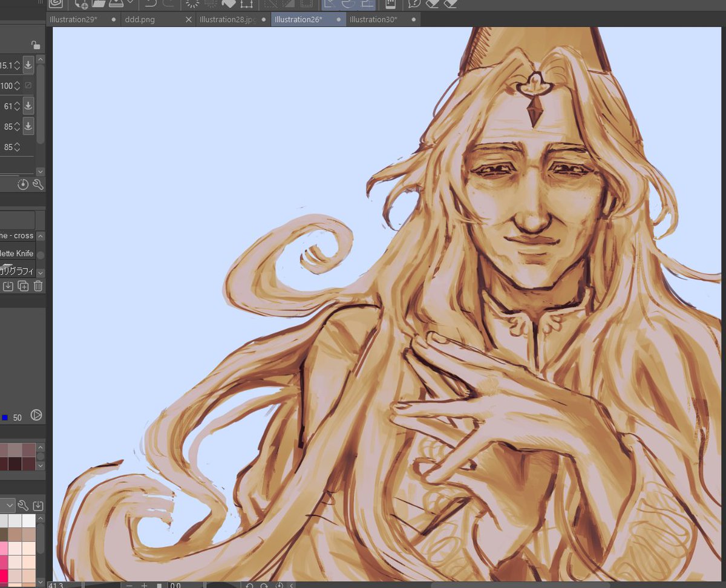Click sub tool list up arrow
This screenshot has height=588, width=726.
point(40,236)
